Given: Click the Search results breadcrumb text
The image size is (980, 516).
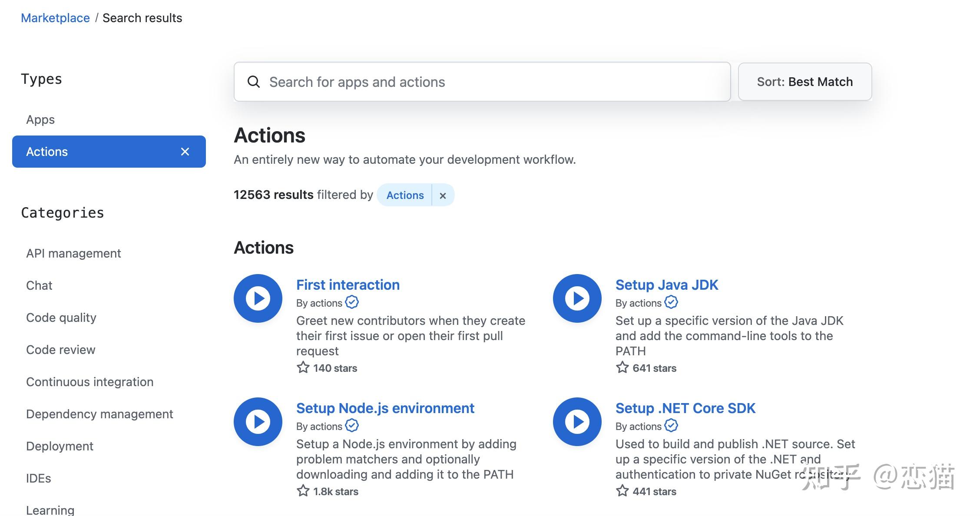Looking at the screenshot, I should [x=142, y=18].
